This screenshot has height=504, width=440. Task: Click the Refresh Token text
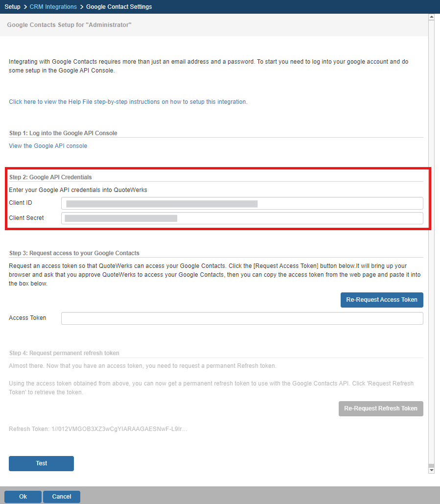click(98, 429)
